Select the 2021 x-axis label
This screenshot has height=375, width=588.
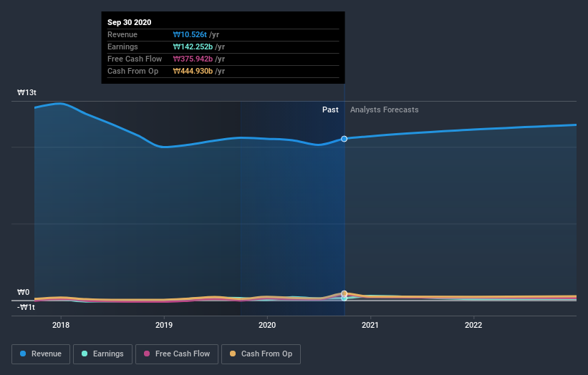click(x=370, y=325)
